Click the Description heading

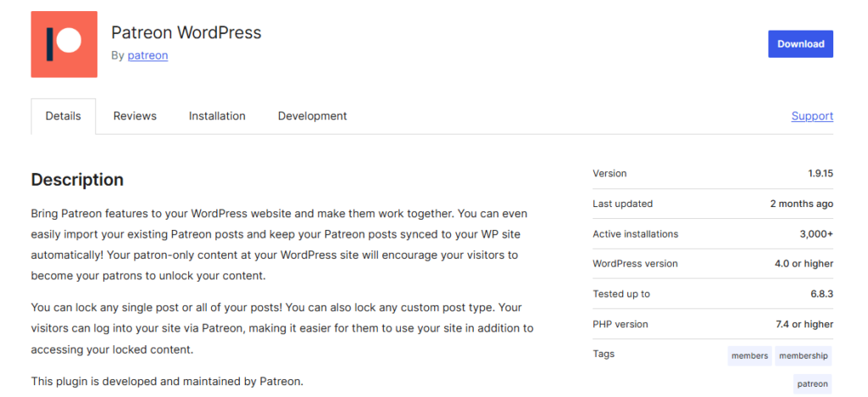click(77, 180)
